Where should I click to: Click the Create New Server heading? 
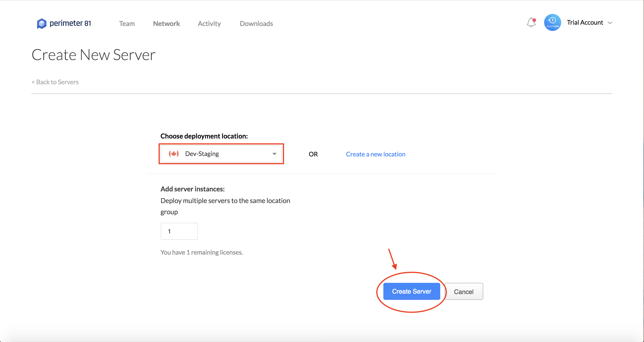point(94,55)
